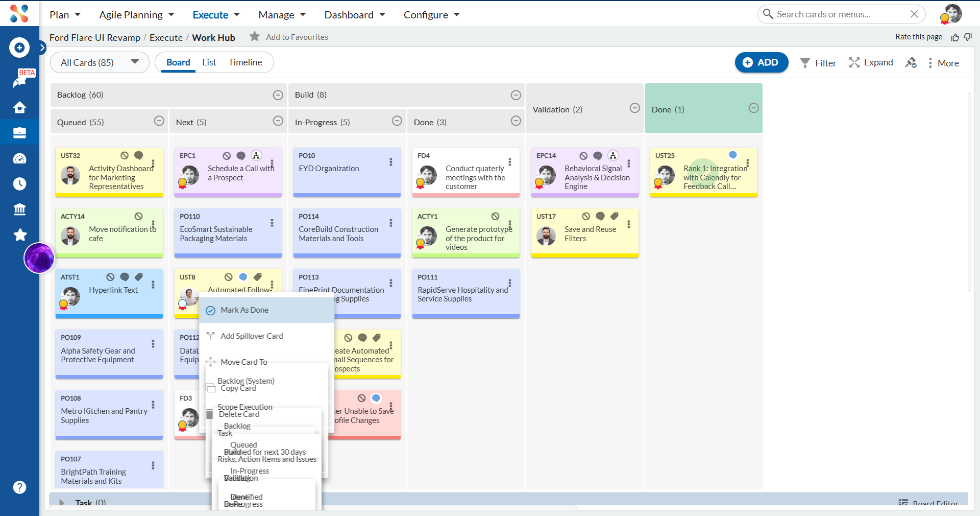Collapse the Build Done (3) column

(516, 121)
